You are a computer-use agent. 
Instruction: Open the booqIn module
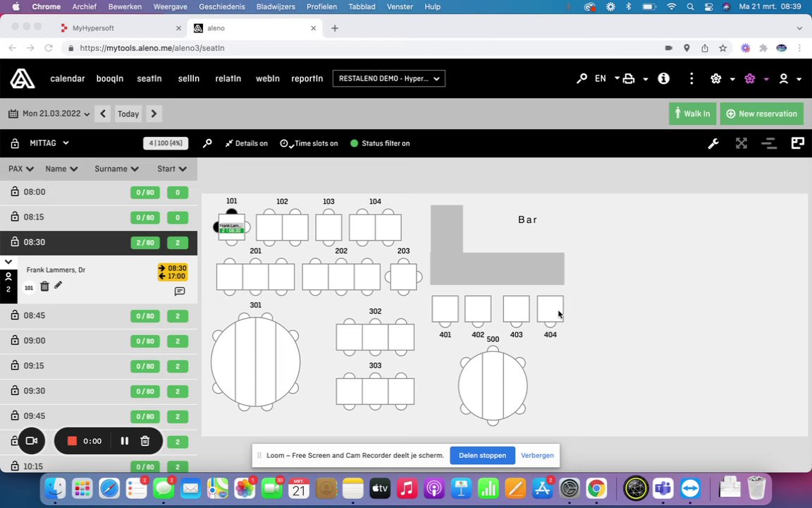click(110, 79)
